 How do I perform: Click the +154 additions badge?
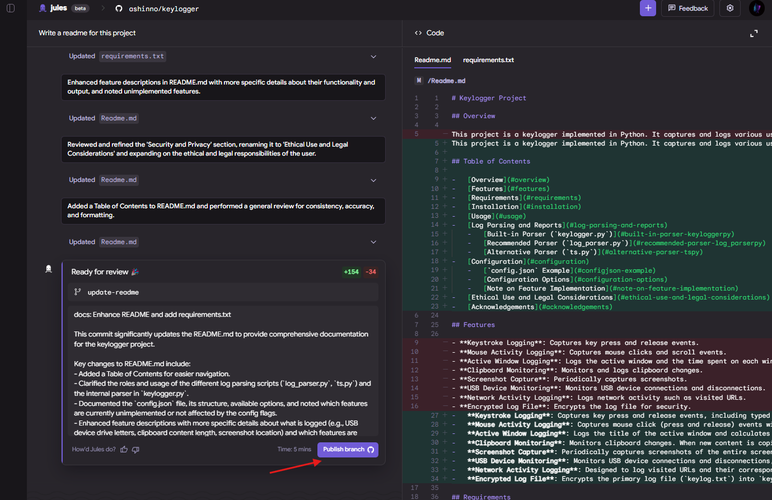(x=351, y=272)
